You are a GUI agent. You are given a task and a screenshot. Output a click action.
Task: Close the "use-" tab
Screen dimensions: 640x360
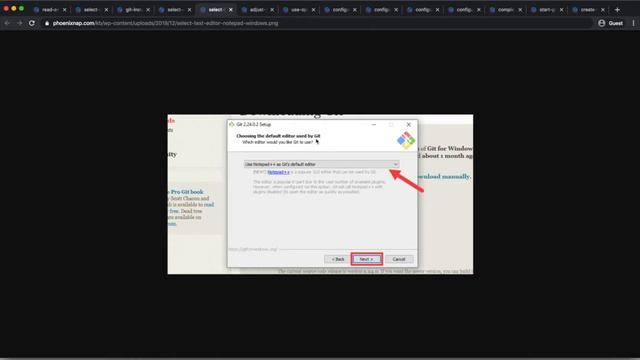pos(313,10)
